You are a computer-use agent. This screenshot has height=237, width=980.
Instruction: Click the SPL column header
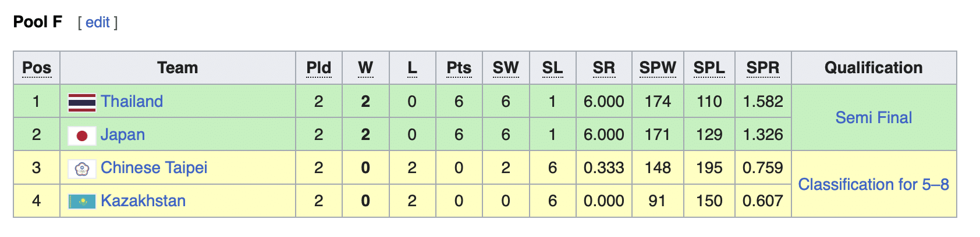(709, 68)
